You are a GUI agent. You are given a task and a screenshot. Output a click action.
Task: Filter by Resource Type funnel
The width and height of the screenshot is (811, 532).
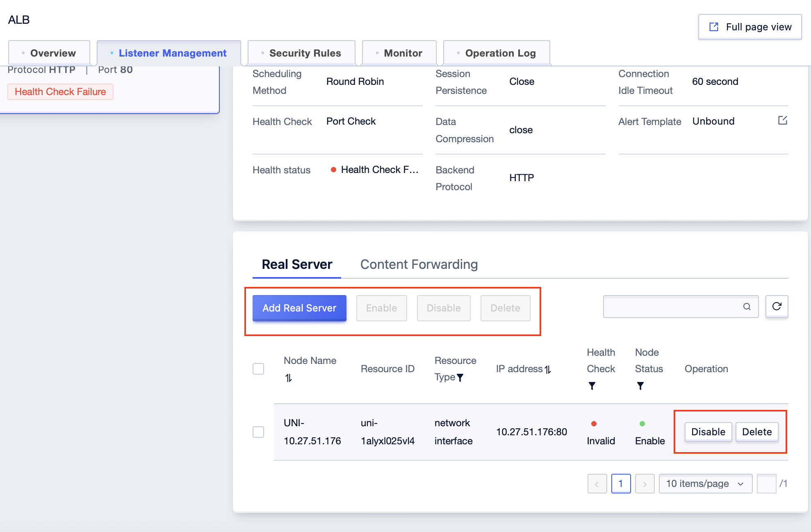[460, 377]
